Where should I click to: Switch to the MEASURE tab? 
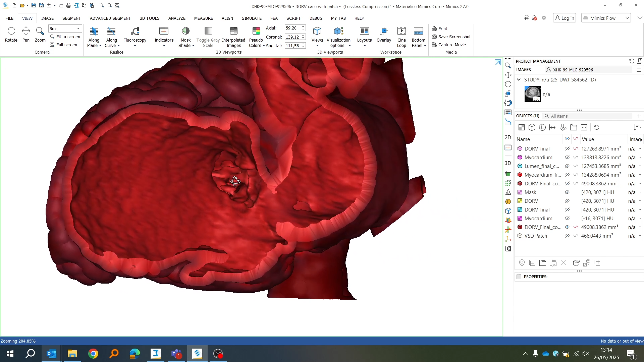coord(203,18)
